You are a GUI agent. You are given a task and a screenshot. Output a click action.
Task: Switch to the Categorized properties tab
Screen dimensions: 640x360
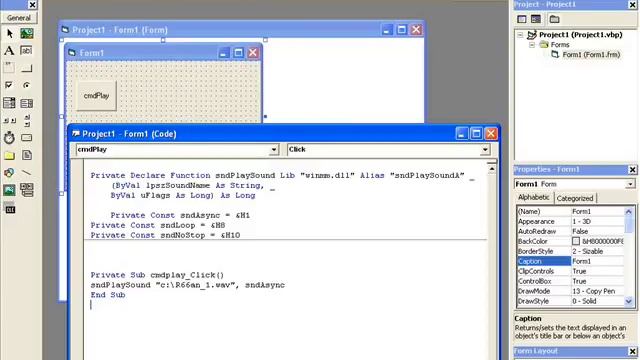575,198
